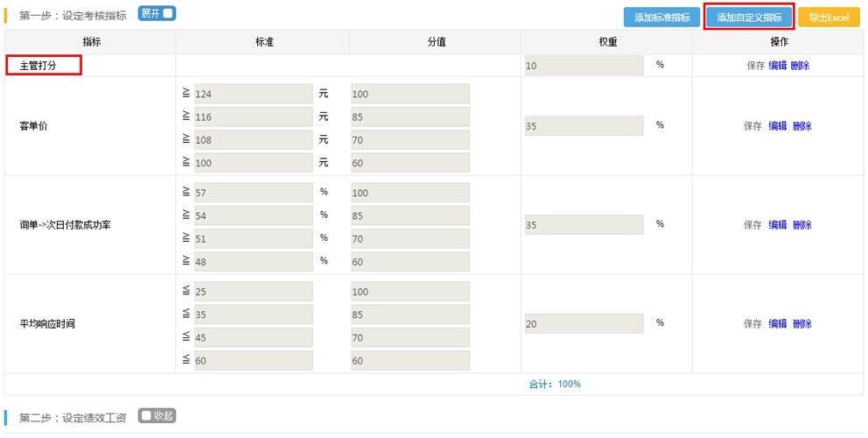868x438 pixels.
Task: Click the response time standard field showing 25
Action: coord(254,291)
